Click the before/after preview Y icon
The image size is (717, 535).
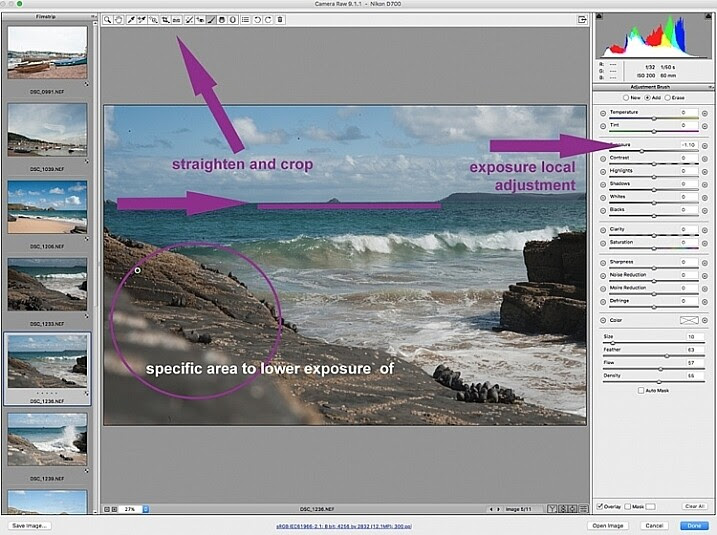point(552,508)
